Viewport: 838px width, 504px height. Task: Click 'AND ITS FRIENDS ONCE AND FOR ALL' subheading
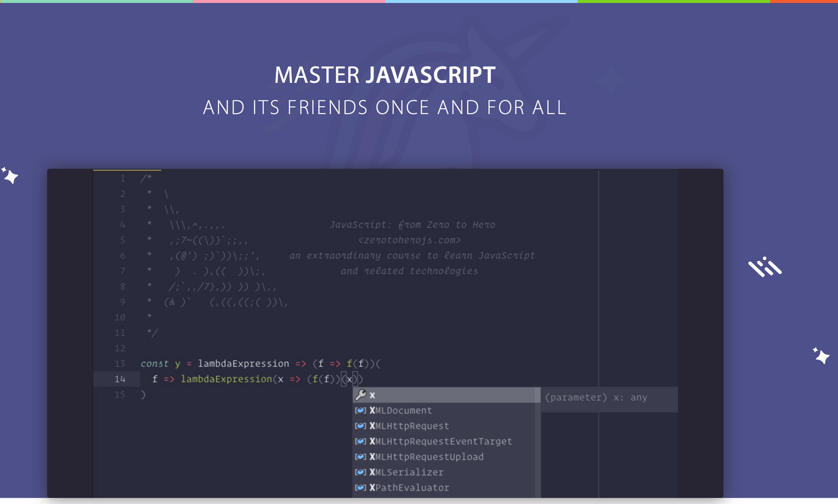(x=385, y=107)
